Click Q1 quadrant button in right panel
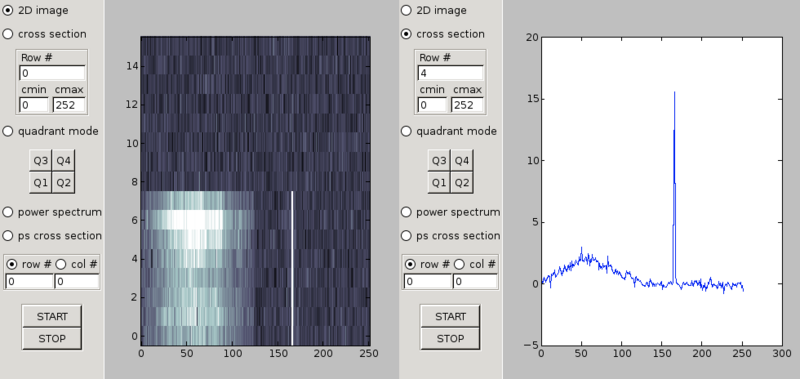The width and height of the screenshot is (800, 379). click(x=439, y=182)
